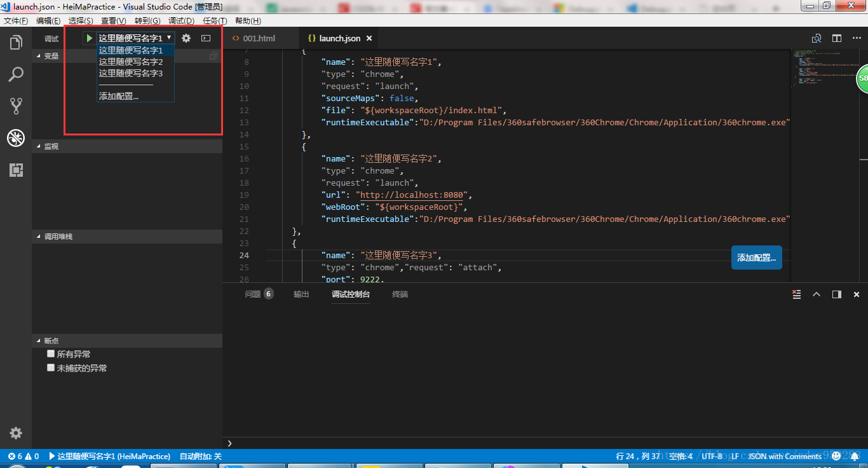
Task: Change language mode JSON with Comments
Action: (785, 456)
